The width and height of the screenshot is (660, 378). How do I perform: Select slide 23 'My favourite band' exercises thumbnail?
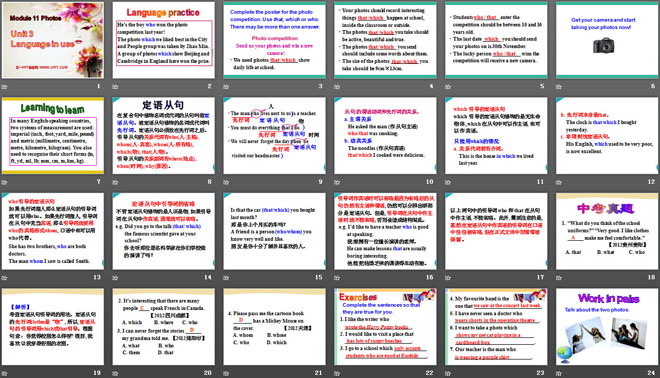pyautogui.click(x=496, y=327)
